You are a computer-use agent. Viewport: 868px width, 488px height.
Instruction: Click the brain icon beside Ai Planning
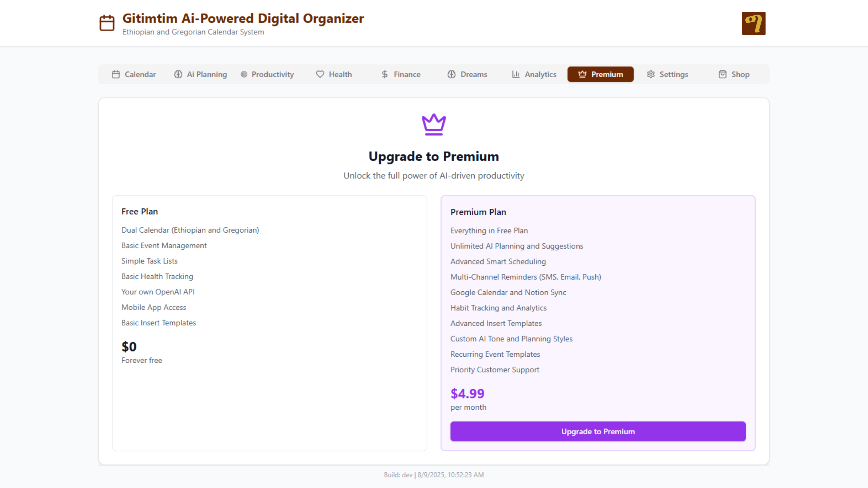178,74
